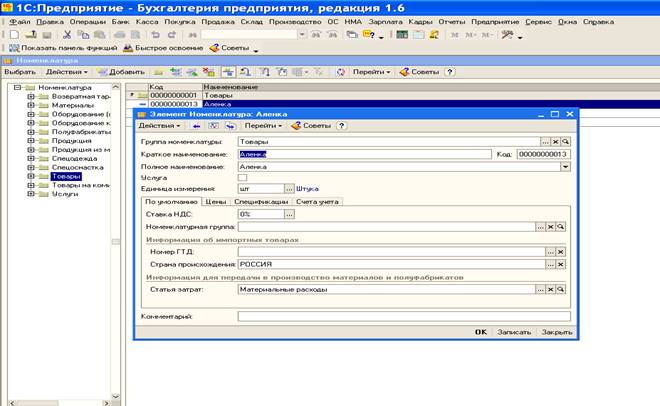The width and height of the screenshot is (660, 406).
Task: Switch to the Счета учета tab
Action: pyautogui.click(x=317, y=201)
